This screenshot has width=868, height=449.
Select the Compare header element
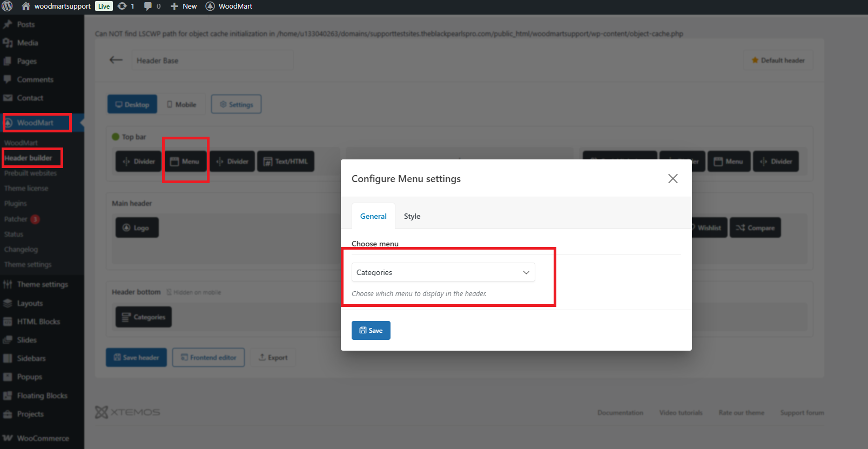755,227
